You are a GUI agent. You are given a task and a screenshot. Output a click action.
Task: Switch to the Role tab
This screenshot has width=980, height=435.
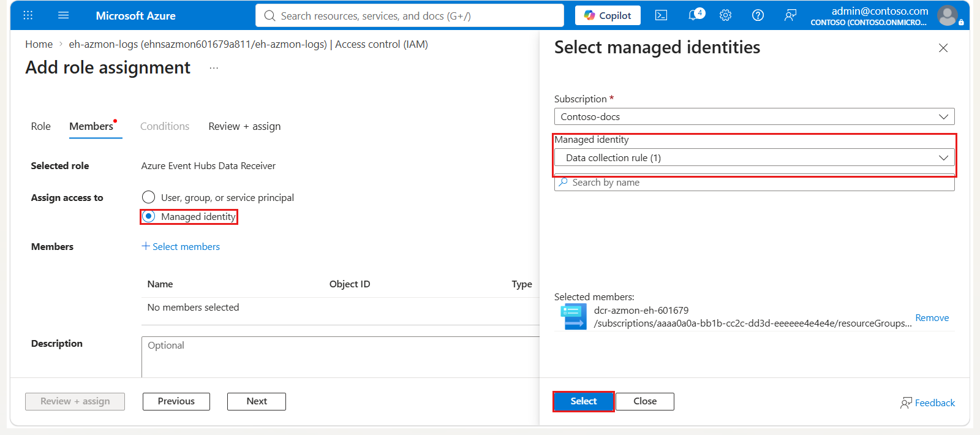(41, 126)
